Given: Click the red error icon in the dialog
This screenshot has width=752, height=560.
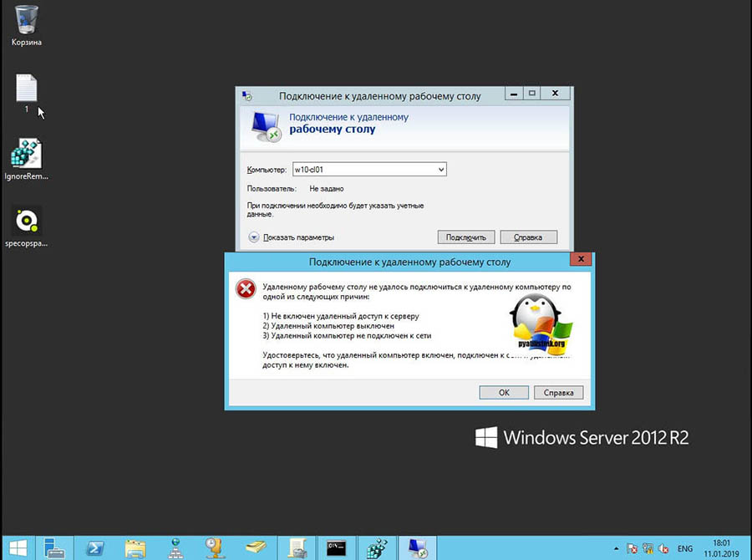Looking at the screenshot, I should [x=246, y=289].
